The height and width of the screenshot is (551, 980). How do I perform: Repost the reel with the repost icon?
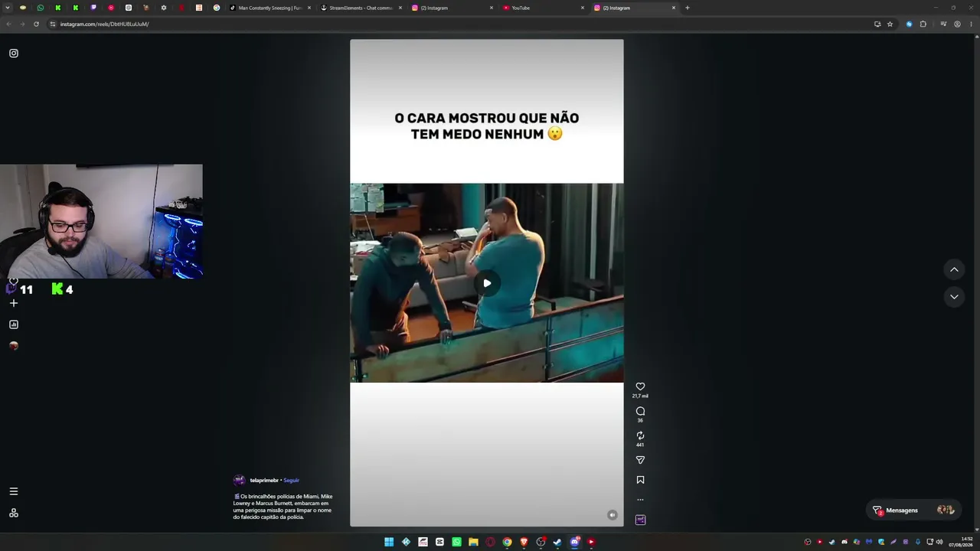tap(640, 435)
